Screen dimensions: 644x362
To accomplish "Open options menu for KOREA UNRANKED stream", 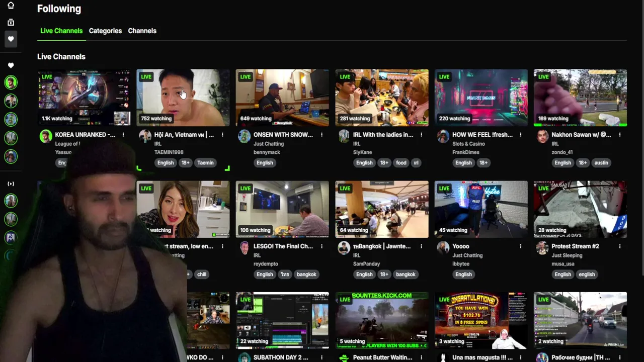I will [x=123, y=135].
